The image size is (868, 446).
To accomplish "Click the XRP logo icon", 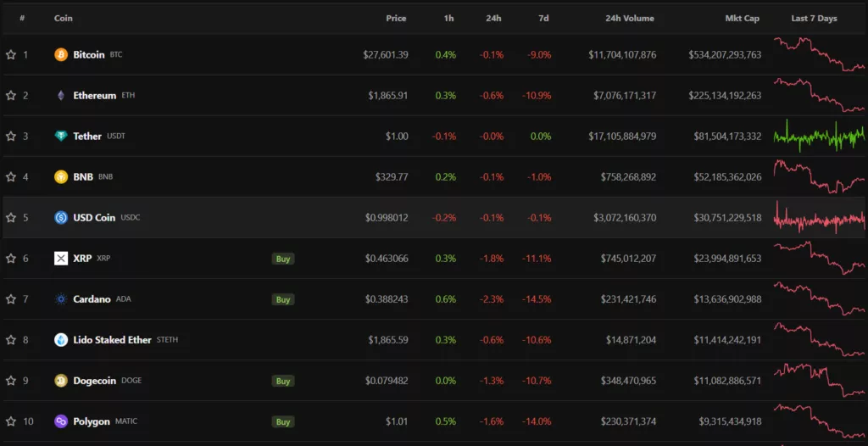I will pos(61,258).
